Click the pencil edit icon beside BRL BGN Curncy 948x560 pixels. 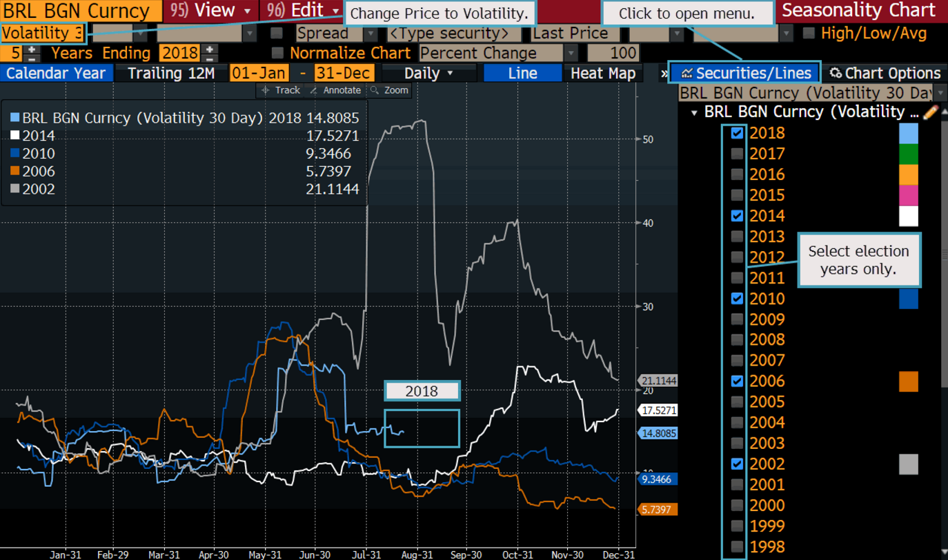(930, 112)
